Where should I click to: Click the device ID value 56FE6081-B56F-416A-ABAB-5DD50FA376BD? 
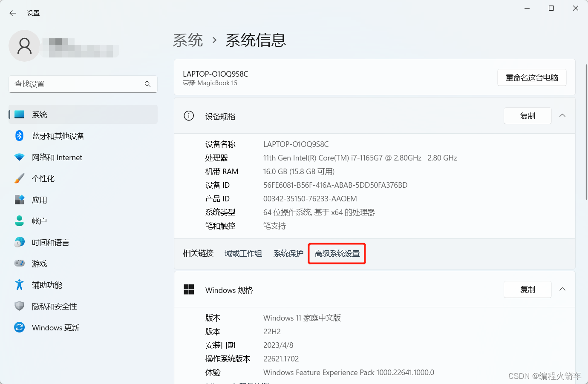(335, 185)
